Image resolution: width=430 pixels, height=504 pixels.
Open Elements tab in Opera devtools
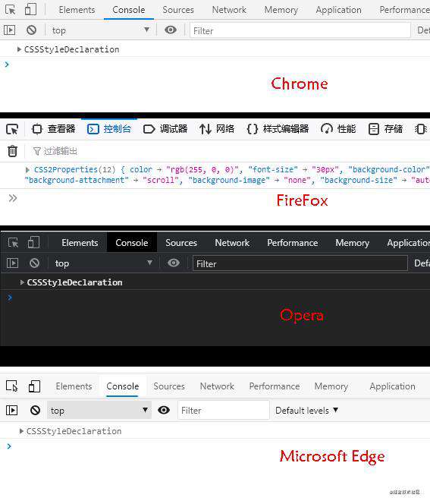[x=80, y=243]
